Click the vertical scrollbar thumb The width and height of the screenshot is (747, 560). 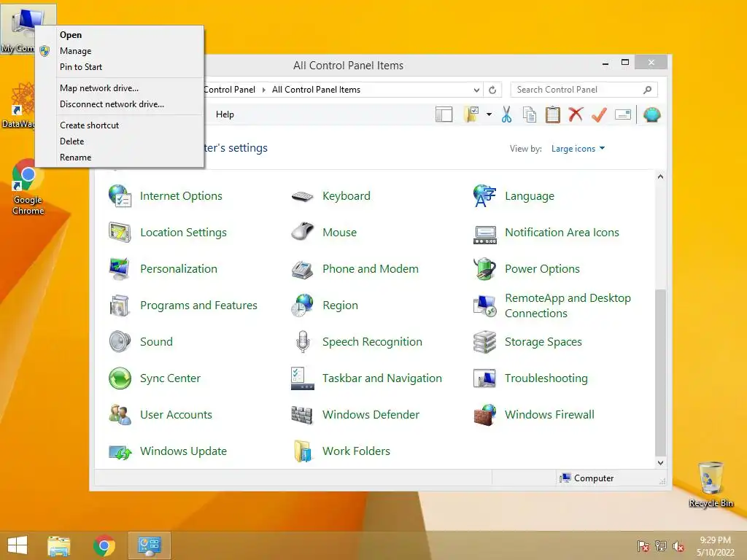tap(660, 373)
